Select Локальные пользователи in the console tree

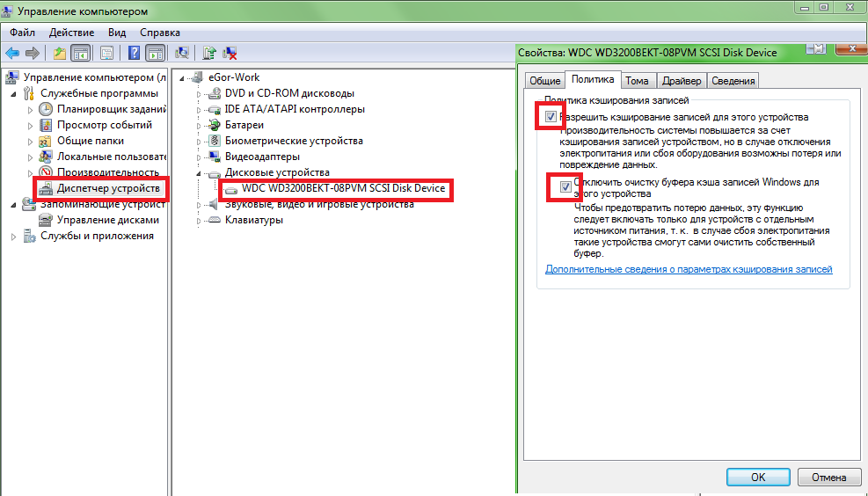tap(112, 157)
